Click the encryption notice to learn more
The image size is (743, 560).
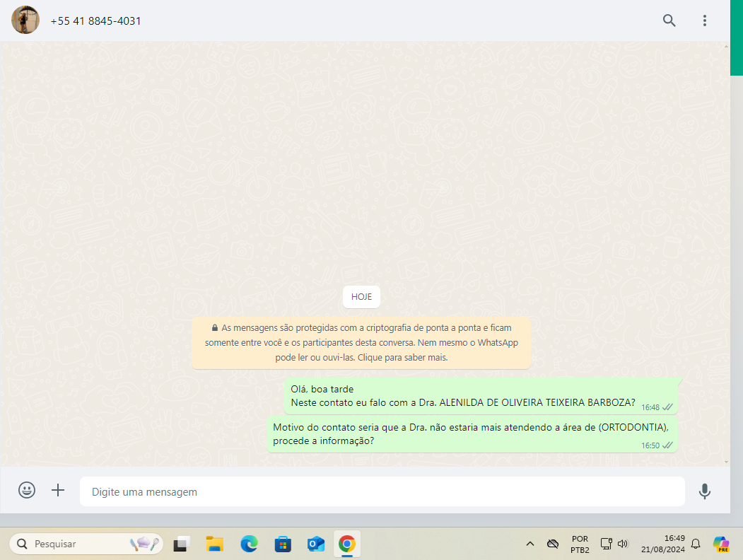tap(361, 342)
